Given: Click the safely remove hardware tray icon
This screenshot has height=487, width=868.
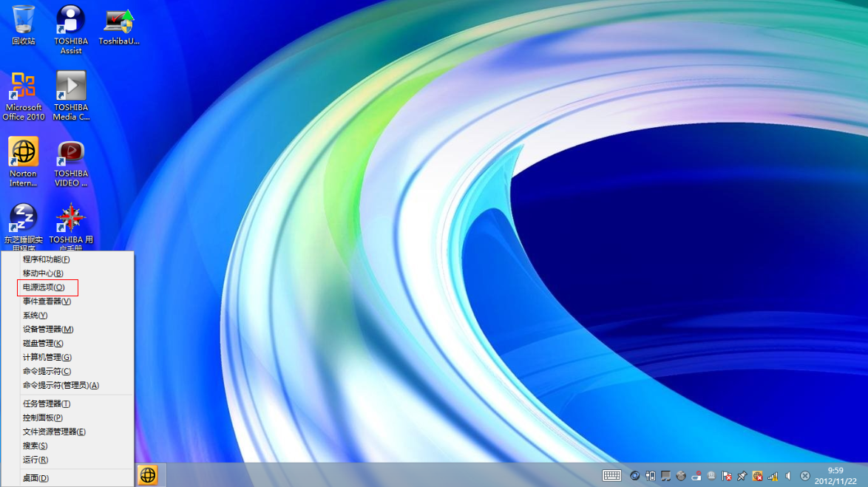Looking at the screenshot, I should pos(696,476).
